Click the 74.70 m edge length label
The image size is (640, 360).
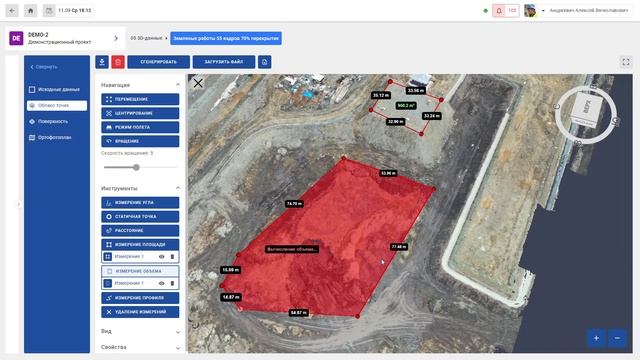point(294,203)
